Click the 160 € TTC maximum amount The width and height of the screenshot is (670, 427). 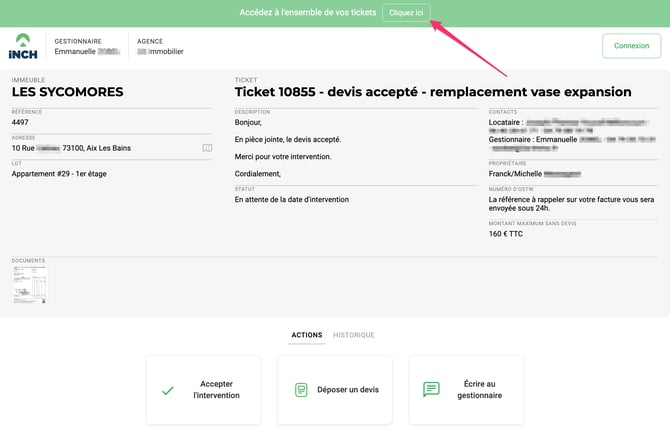pos(505,234)
